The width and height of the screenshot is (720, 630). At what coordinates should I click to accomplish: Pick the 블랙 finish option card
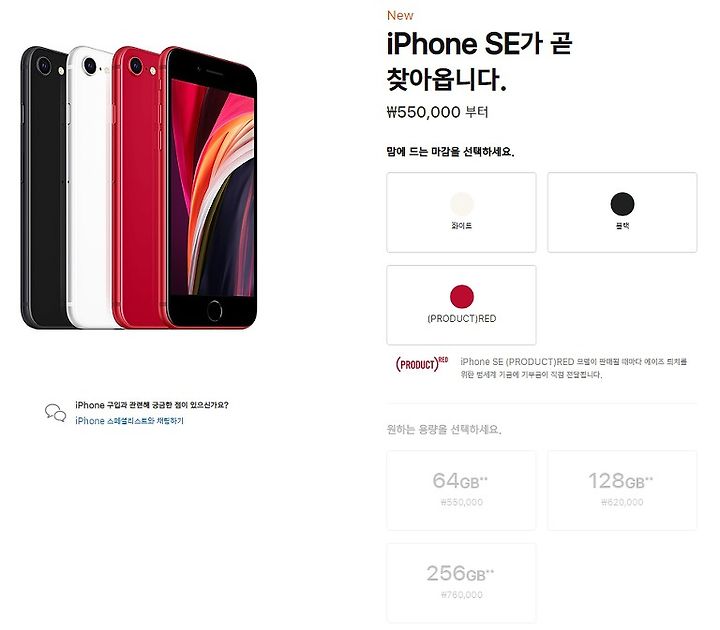click(622, 213)
